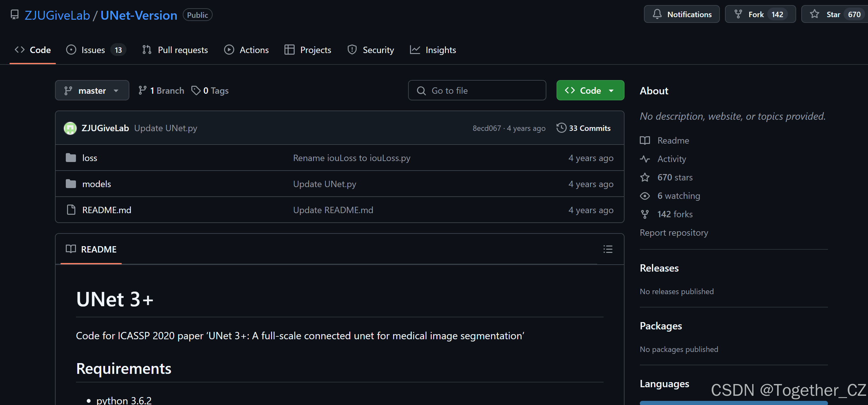Click the Report repository link
Viewport: 868px width, 405px height.
[673, 233]
